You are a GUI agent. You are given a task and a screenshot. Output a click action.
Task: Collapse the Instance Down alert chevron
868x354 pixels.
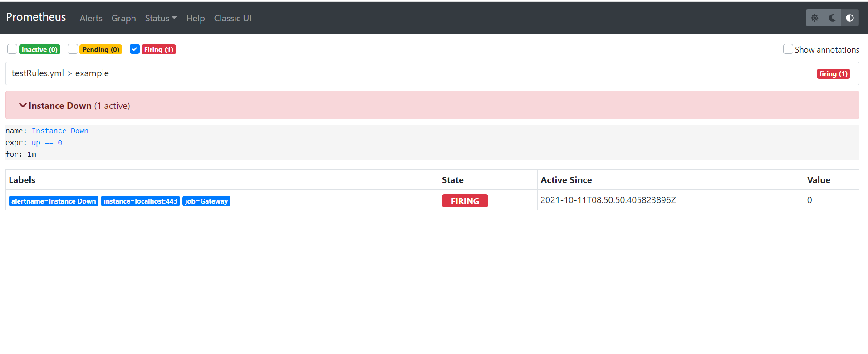(23, 105)
